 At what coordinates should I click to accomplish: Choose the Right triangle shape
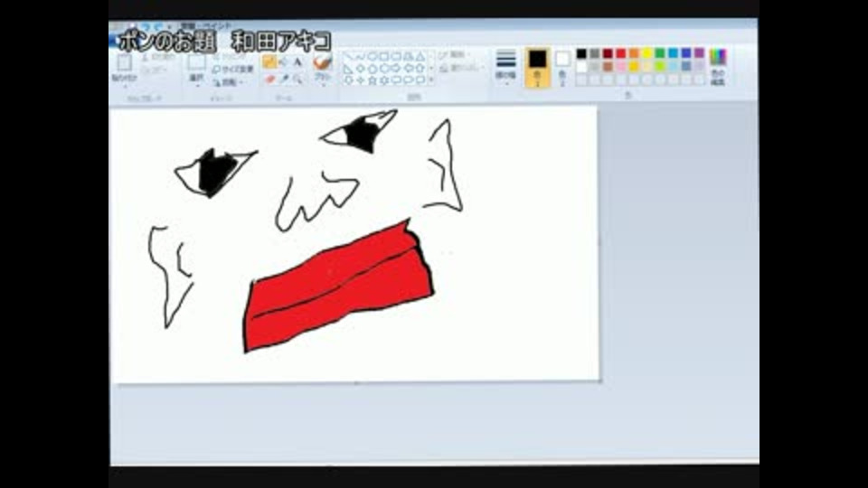pyautogui.click(x=348, y=69)
